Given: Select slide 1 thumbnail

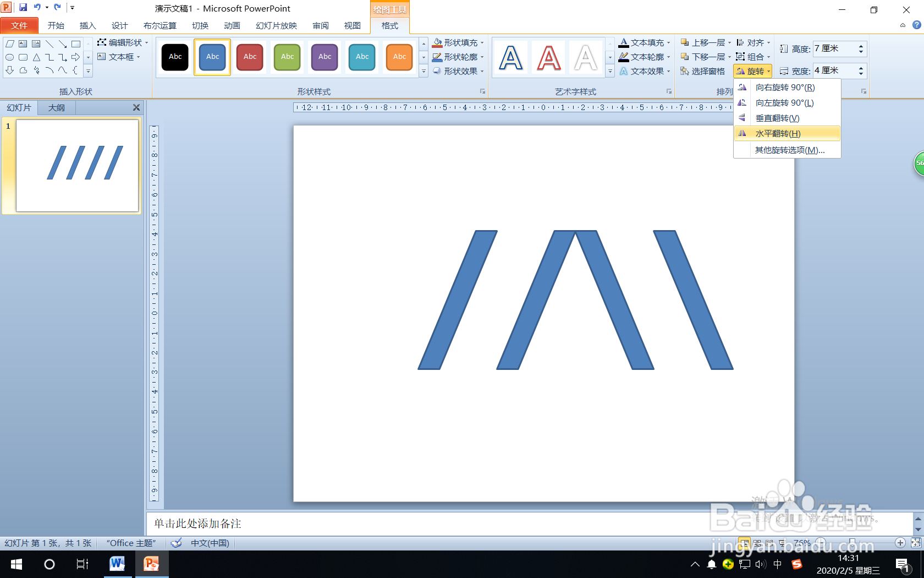Looking at the screenshot, I should click(77, 166).
